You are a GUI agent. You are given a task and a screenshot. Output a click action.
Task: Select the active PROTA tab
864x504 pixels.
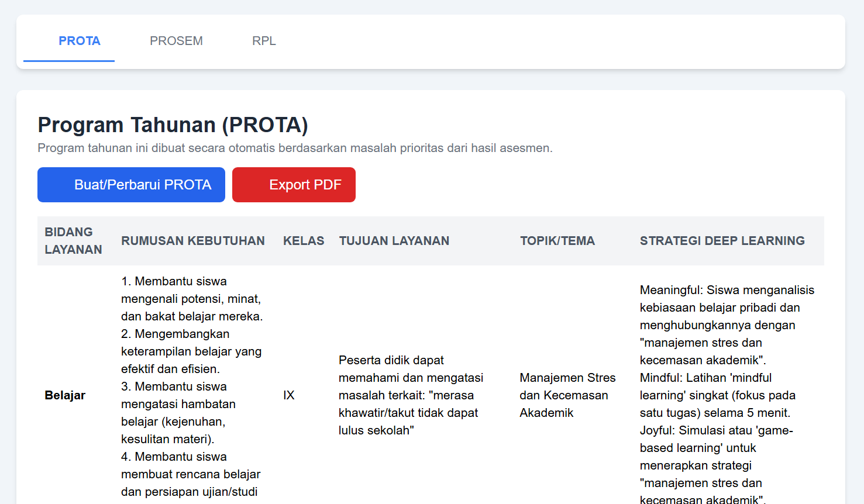point(79,41)
